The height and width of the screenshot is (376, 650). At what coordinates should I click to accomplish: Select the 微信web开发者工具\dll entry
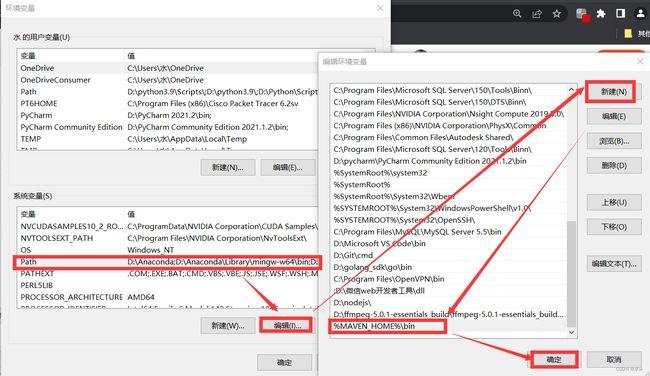tap(449, 291)
